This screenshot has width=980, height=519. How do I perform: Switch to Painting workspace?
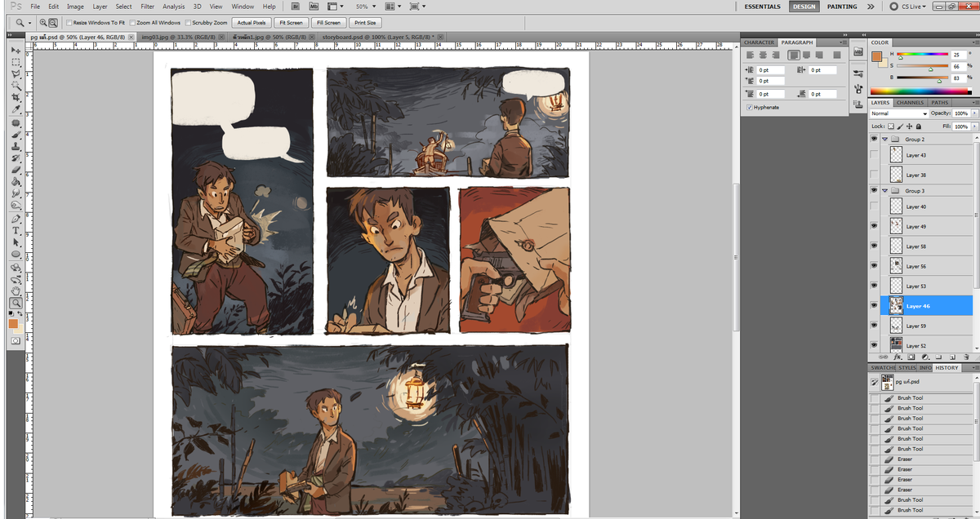click(x=842, y=7)
